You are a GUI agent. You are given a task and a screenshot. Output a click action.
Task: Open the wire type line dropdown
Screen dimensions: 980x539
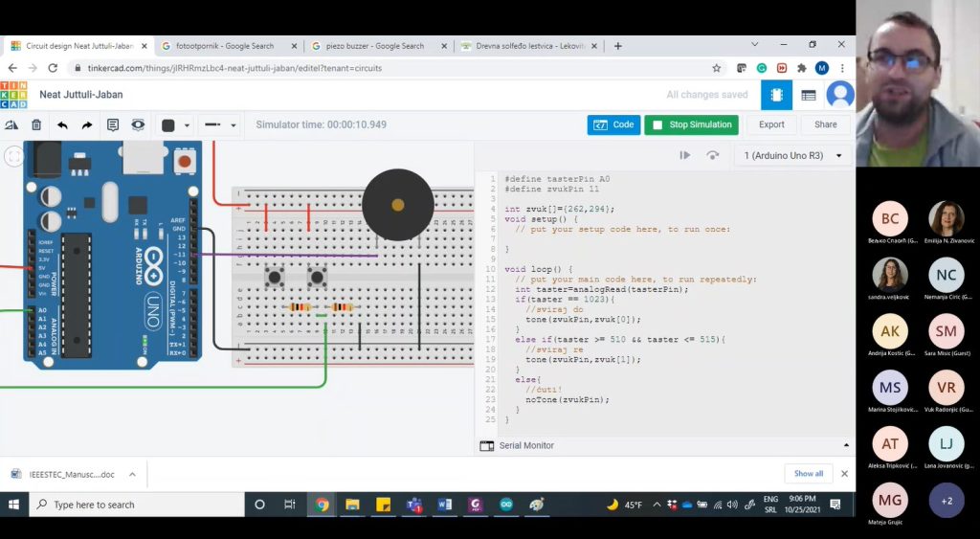click(219, 124)
